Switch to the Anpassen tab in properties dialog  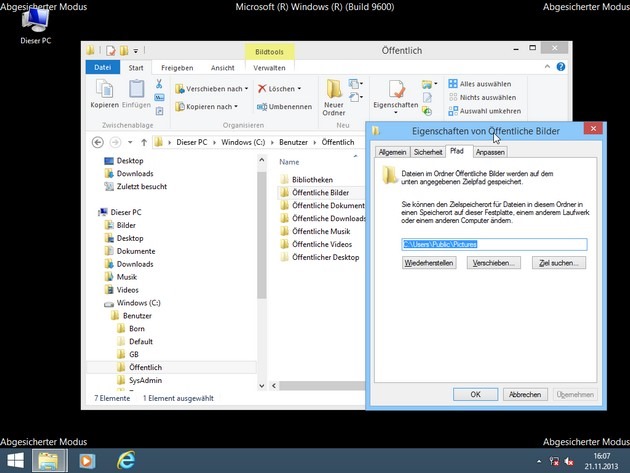tap(490, 152)
